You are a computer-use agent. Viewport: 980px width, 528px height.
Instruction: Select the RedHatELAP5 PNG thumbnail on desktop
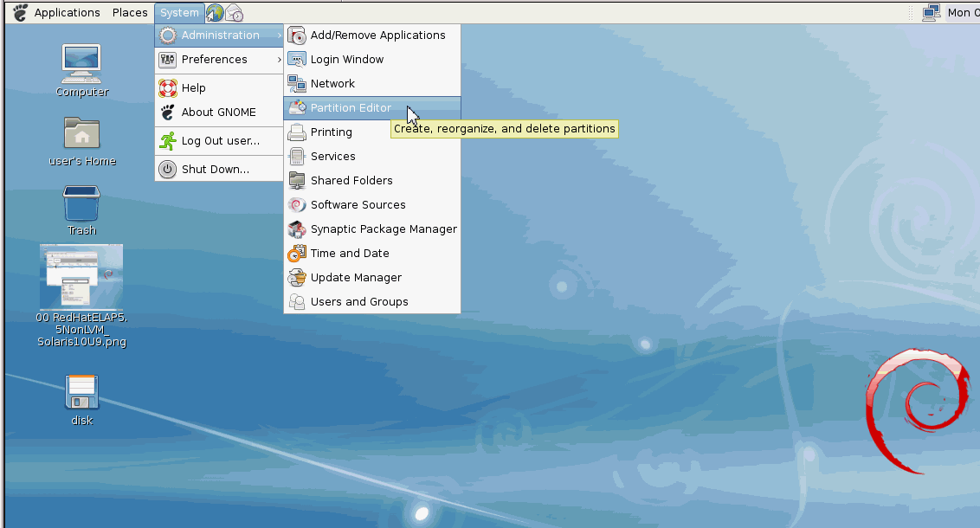[81, 277]
